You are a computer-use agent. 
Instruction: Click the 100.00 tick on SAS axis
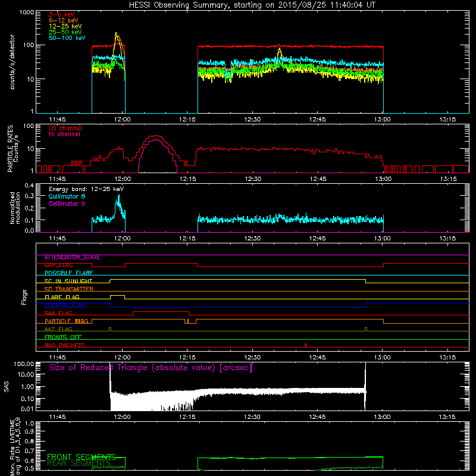click(x=24, y=364)
